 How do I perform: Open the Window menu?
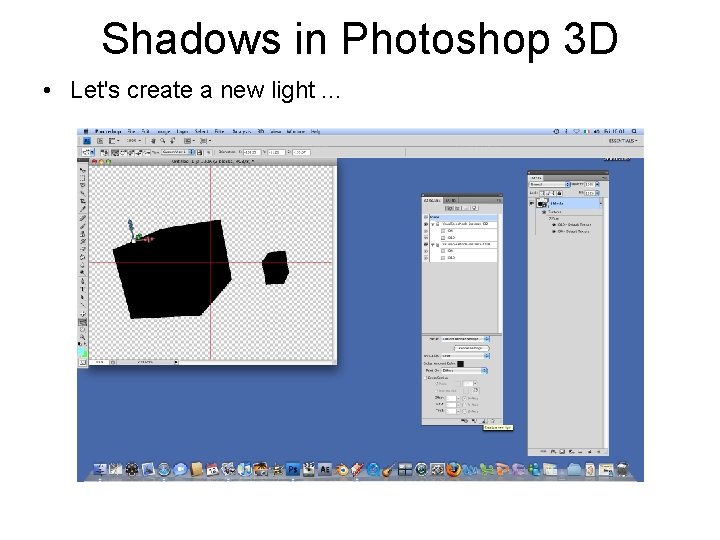[x=296, y=131]
